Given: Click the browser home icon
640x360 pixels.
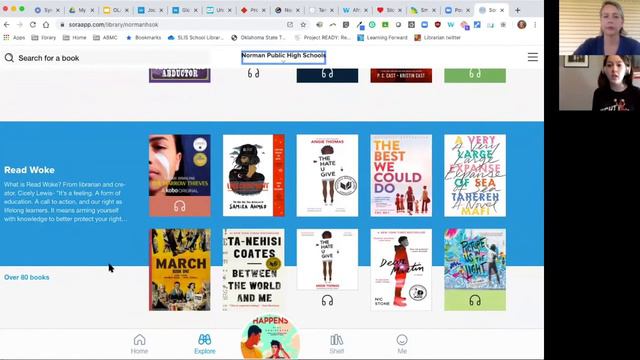Looking at the screenshot, I should (x=46, y=24).
